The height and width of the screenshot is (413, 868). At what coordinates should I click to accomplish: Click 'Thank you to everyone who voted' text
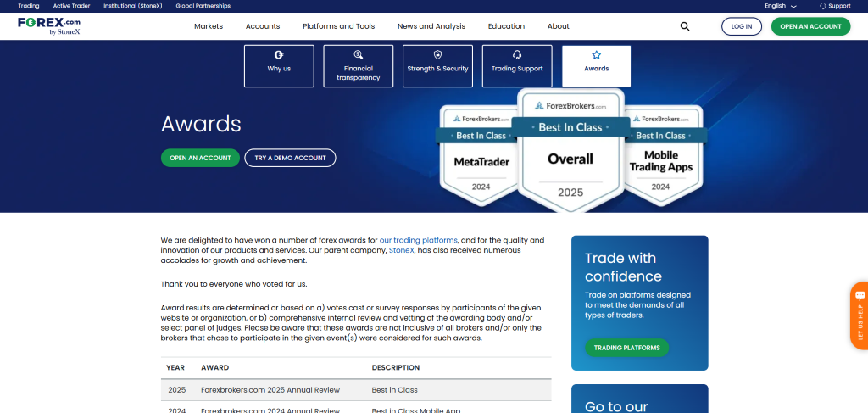(x=234, y=284)
